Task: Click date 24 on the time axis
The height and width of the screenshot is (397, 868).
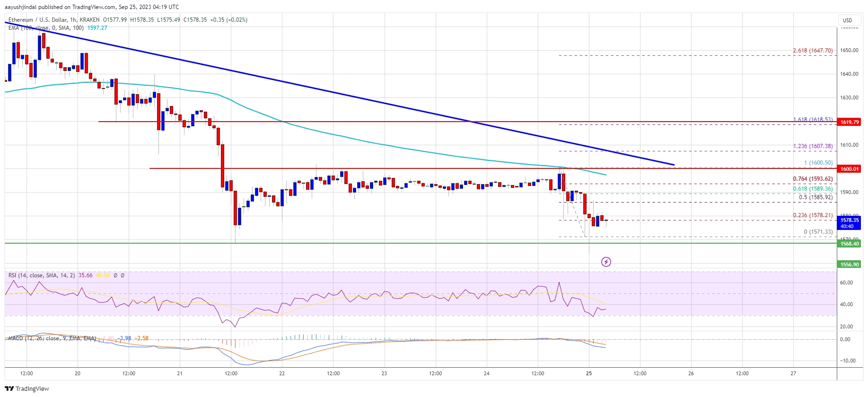Action: click(487, 374)
